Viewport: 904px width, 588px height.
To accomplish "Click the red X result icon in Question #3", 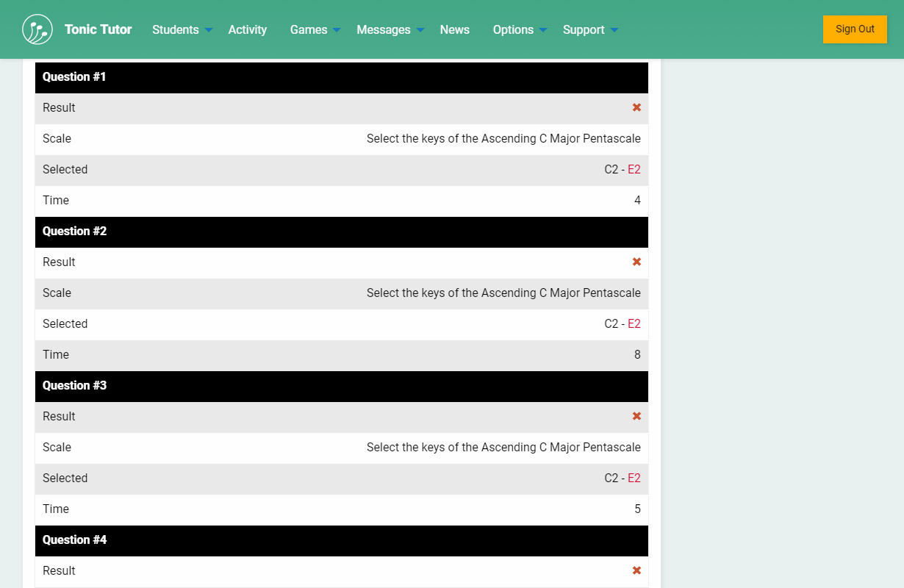I will [636, 416].
